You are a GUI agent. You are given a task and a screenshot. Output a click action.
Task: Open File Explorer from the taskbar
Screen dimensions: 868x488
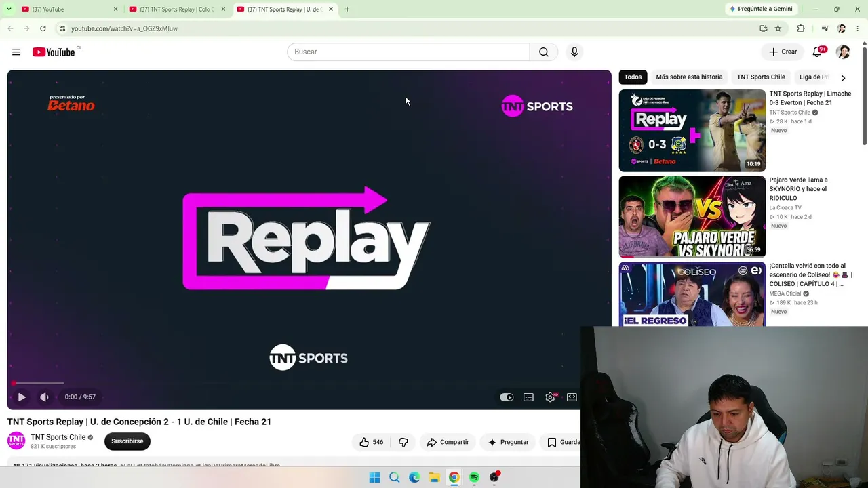(x=434, y=478)
